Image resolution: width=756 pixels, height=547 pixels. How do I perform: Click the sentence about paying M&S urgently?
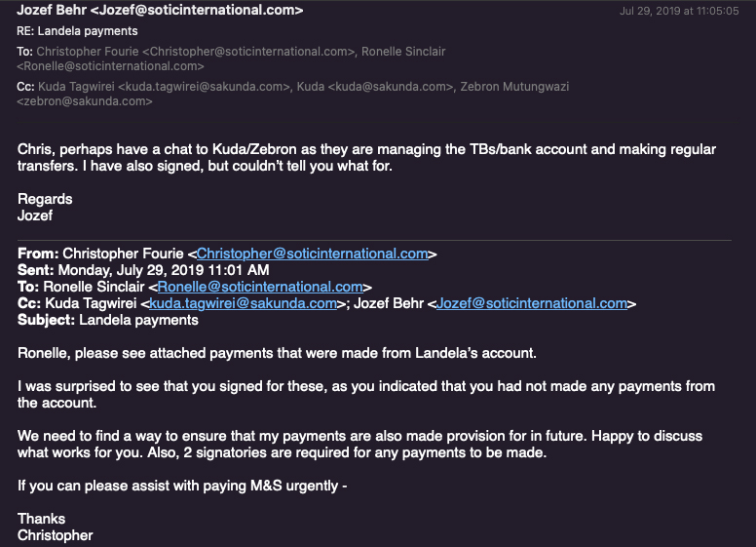tap(182, 486)
